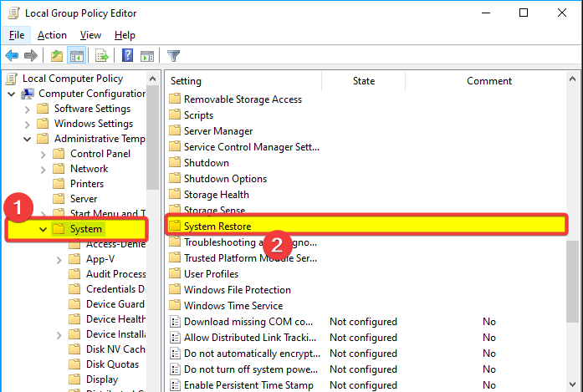This screenshot has height=392, width=583.
Task: Click the Device Guard folder icon
Action: (x=74, y=304)
